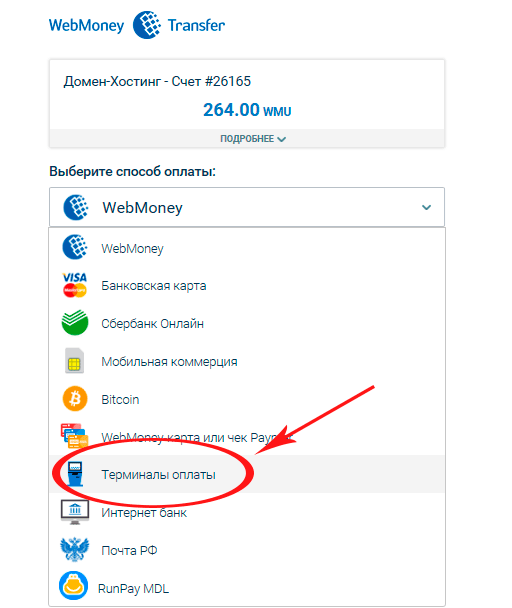The width and height of the screenshot is (512, 608).
Task: Select WebMoney option in the list
Action: tap(247, 248)
